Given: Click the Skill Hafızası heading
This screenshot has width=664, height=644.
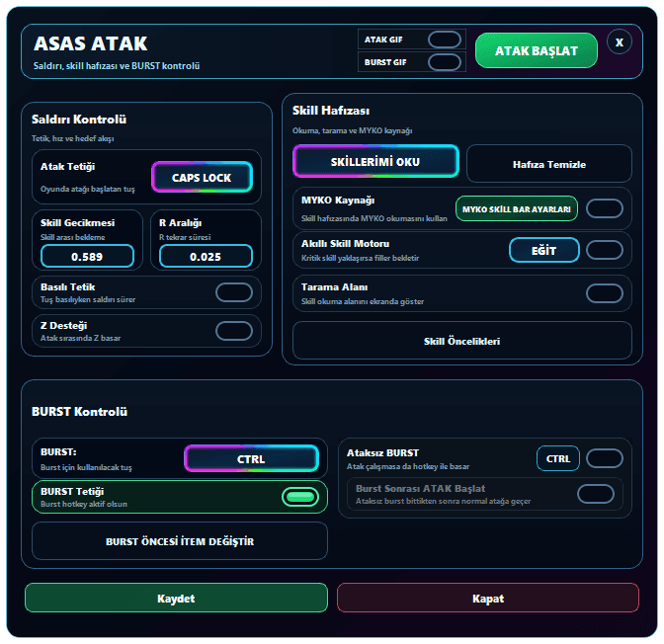Looking at the screenshot, I should (331, 111).
